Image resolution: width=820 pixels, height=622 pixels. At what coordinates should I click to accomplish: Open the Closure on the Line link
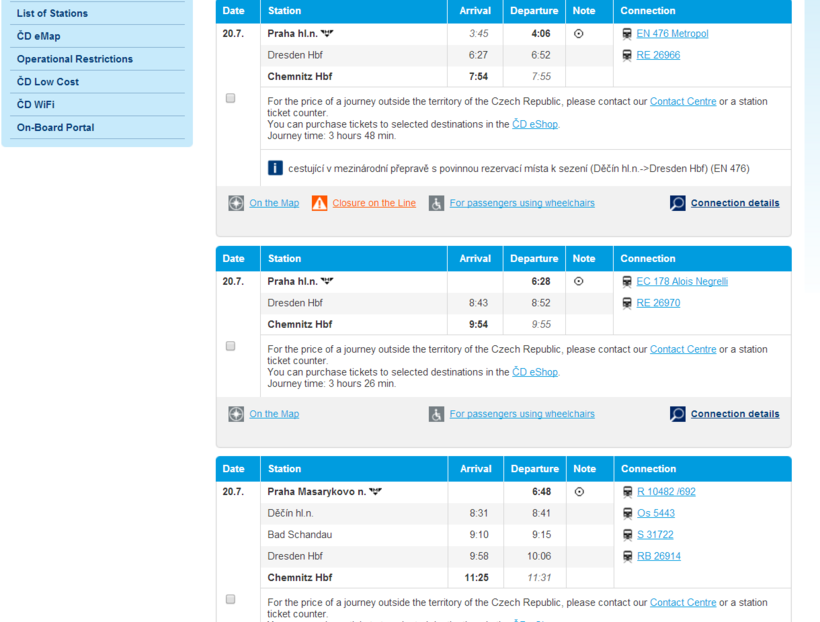[374, 203]
